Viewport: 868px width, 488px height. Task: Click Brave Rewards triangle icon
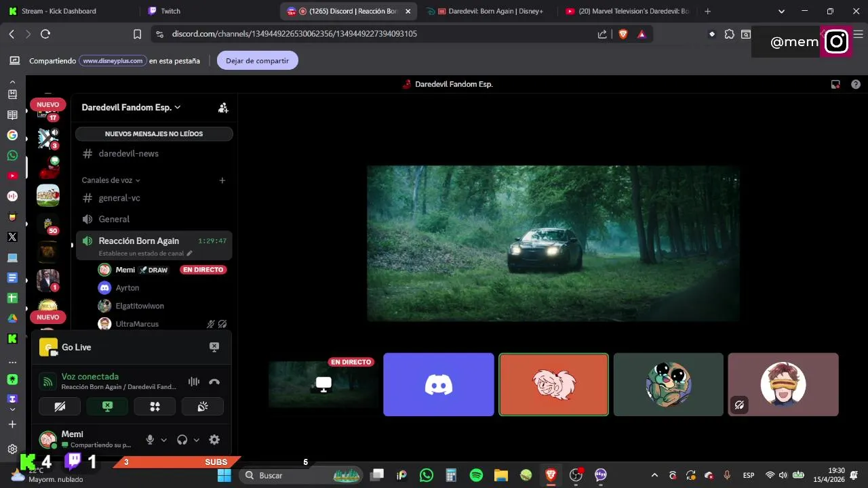642,34
